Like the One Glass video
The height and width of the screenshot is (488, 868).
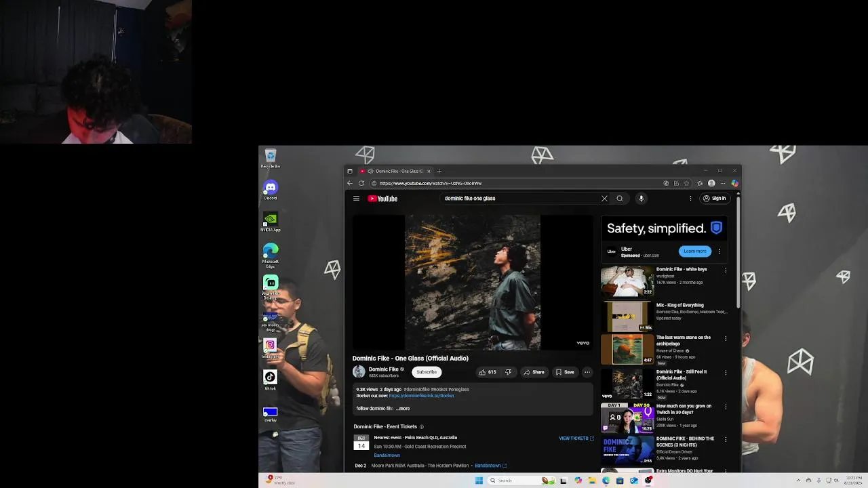click(488, 372)
